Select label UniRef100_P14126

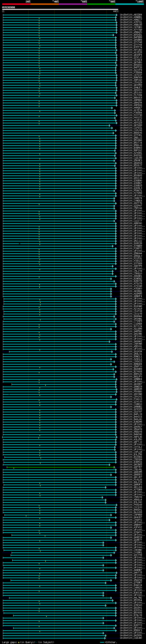(x=131, y=480)
